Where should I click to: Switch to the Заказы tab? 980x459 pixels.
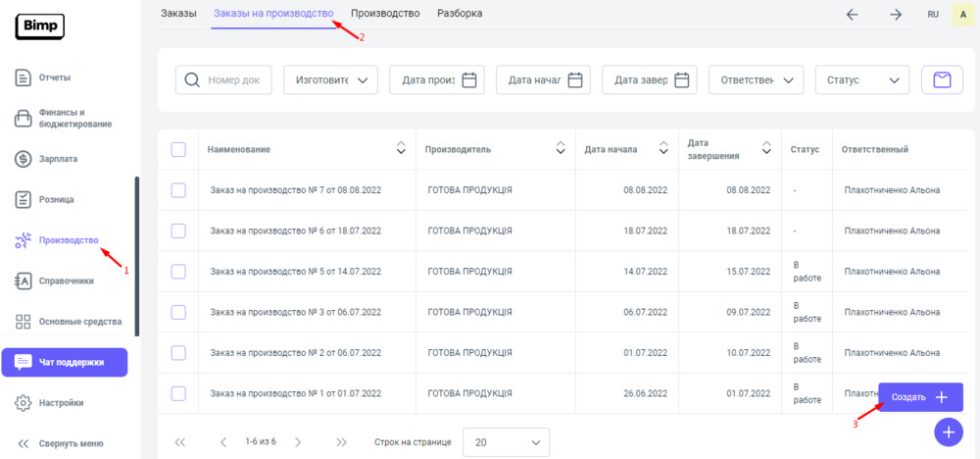click(x=178, y=14)
